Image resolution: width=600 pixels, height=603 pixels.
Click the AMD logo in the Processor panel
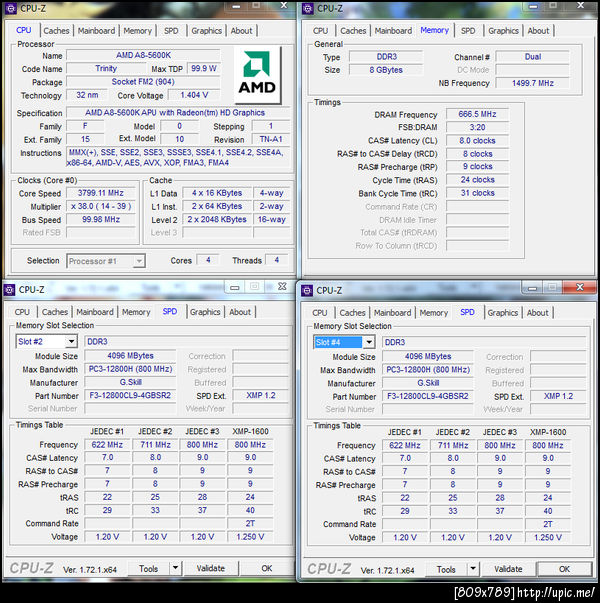[257, 75]
